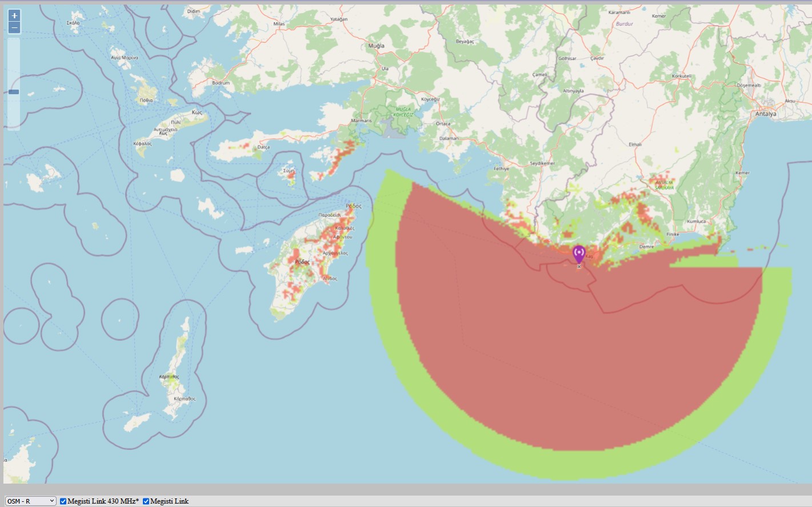This screenshot has height=507, width=812.
Task: Click the Antalya city label
Action: pyautogui.click(x=766, y=114)
